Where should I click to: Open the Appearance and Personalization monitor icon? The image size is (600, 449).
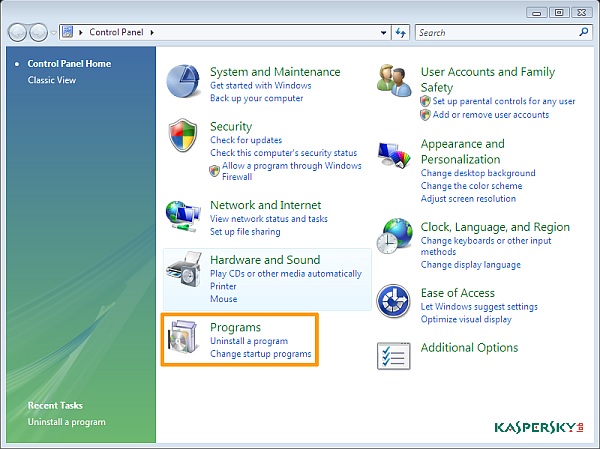(x=394, y=155)
